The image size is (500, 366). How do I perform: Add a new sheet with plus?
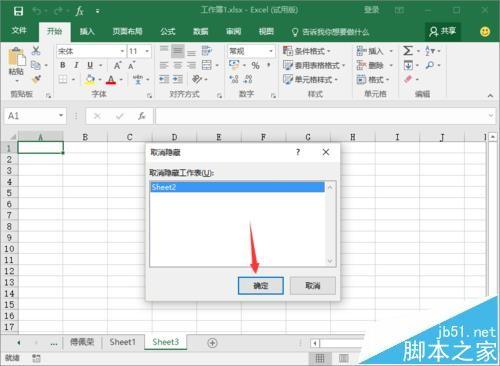[212, 343]
